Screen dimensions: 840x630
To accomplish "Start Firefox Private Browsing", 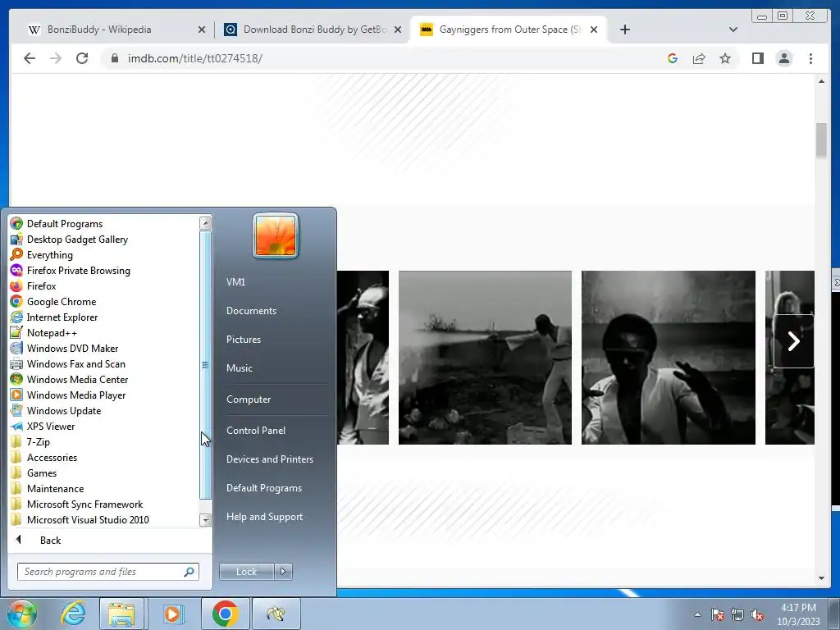I will pos(71,271).
